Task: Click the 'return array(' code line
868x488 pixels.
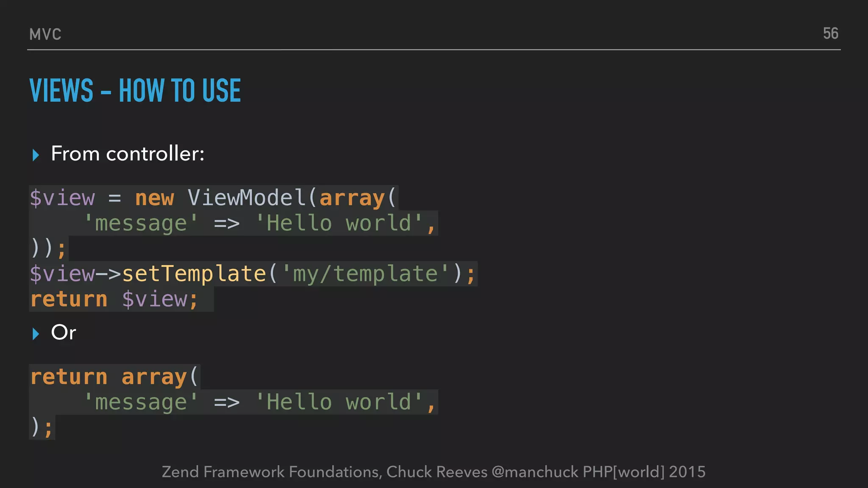Action: [x=114, y=377]
